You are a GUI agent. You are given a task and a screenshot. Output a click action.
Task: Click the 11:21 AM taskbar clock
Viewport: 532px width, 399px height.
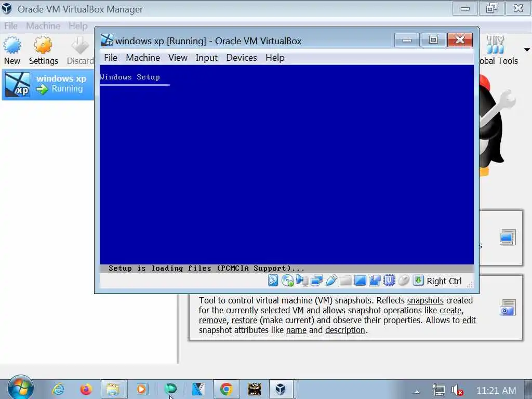(x=496, y=391)
